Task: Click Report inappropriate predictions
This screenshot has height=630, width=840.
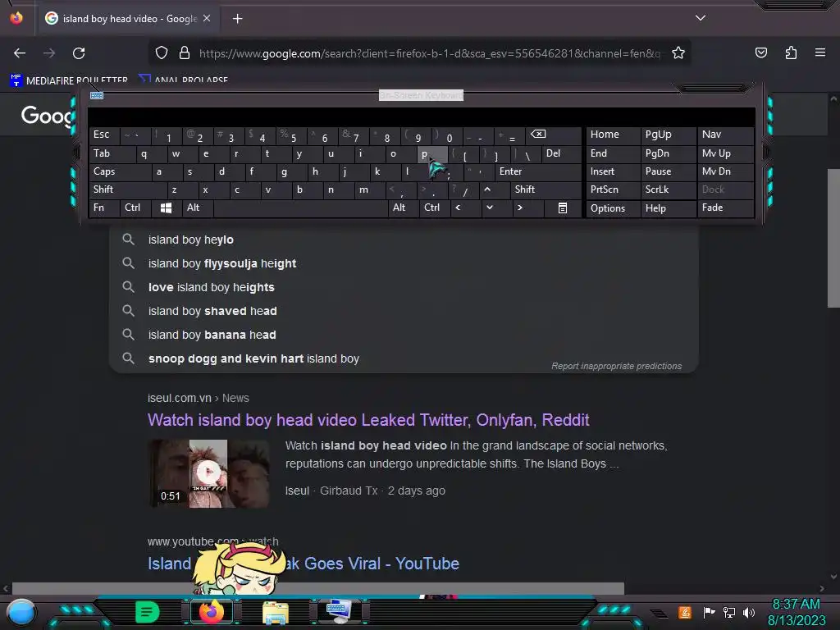Action: [x=616, y=367]
